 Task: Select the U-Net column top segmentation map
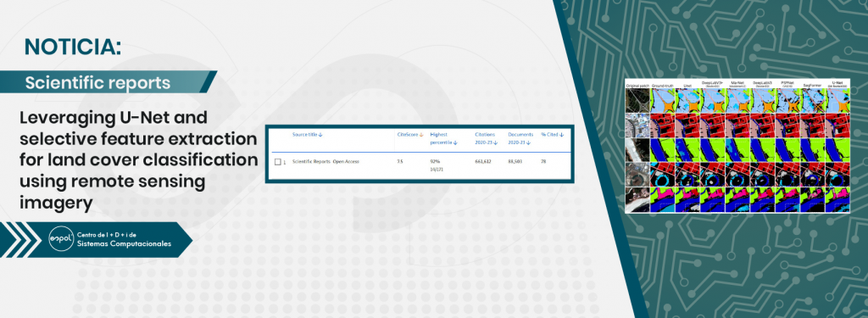[837, 100]
